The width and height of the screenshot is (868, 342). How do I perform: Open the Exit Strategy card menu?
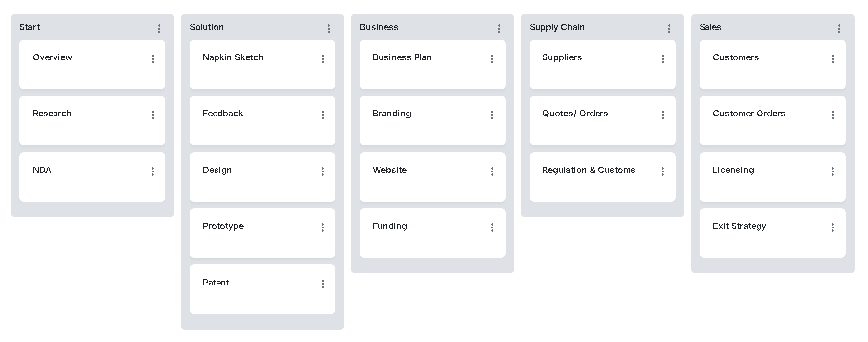tap(833, 228)
